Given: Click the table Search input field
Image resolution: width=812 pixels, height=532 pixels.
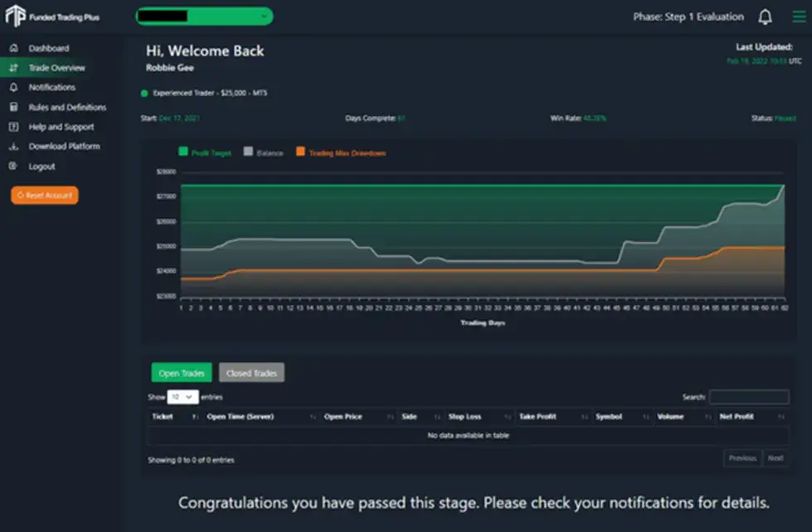Looking at the screenshot, I should click(x=749, y=397).
